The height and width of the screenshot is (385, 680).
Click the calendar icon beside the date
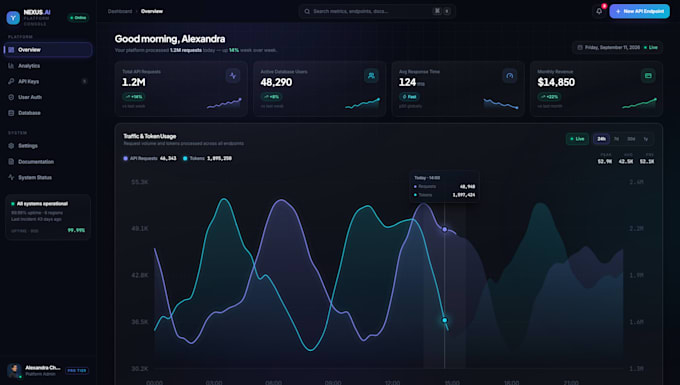click(580, 47)
